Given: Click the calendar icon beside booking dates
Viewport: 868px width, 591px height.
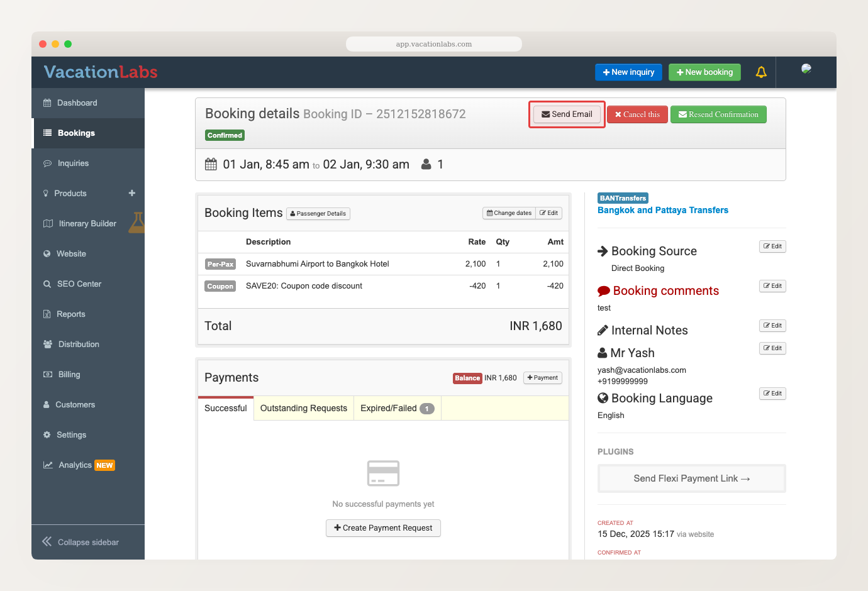Looking at the screenshot, I should click(211, 165).
